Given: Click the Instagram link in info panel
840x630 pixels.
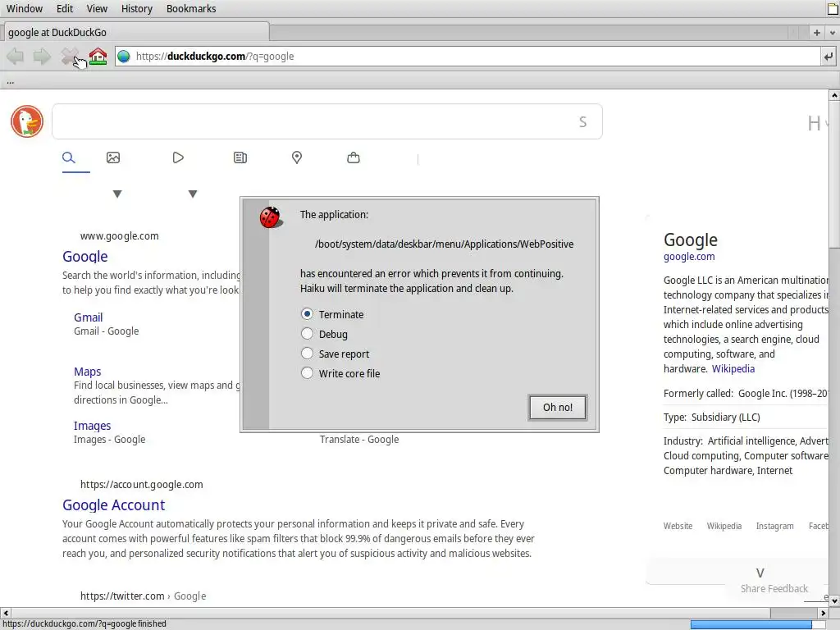Looking at the screenshot, I should click(x=774, y=526).
